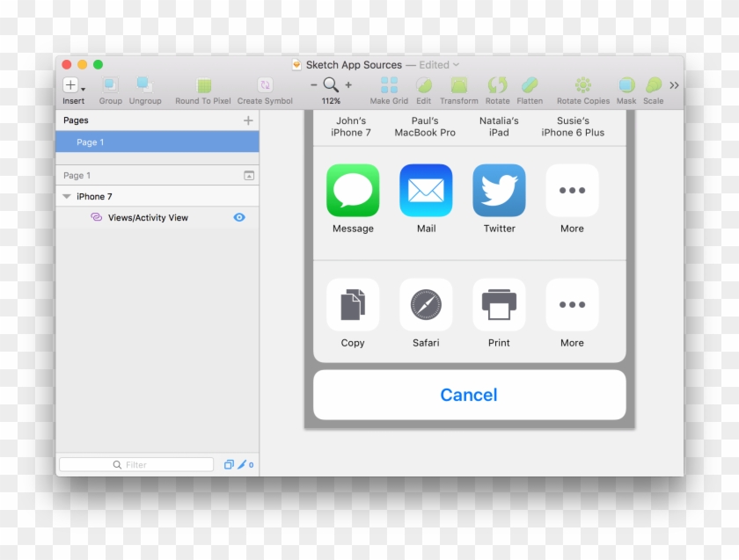The width and height of the screenshot is (739, 560).
Task: Click the Group toolbar icon
Action: tap(110, 85)
